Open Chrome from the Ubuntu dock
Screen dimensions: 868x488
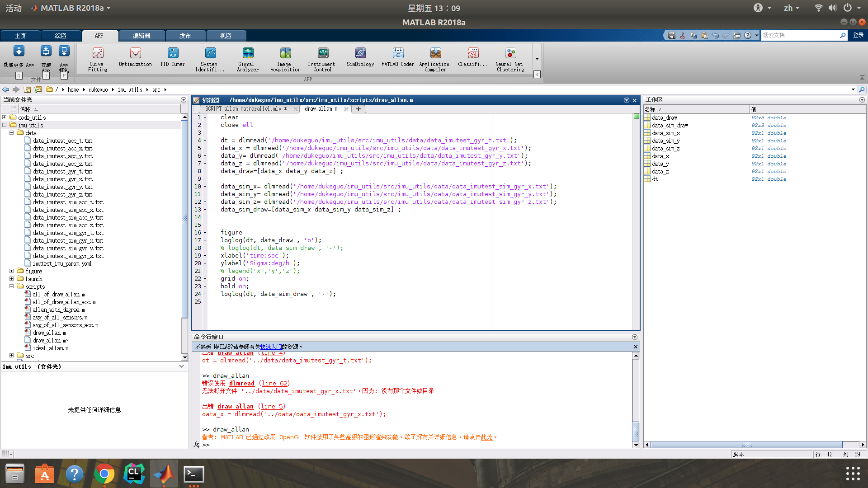[x=104, y=474]
